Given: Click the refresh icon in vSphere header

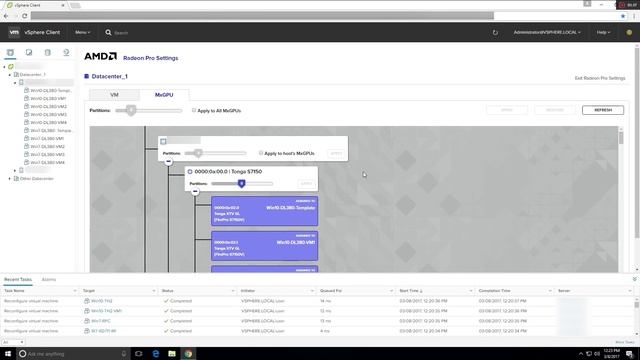Looking at the screenshot, I should [495, 32].
